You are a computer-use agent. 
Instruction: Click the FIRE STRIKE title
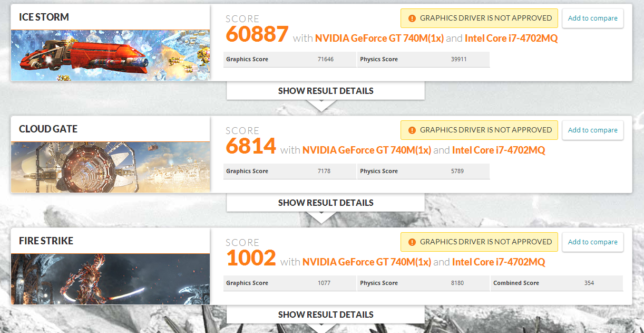pos(46,241)
